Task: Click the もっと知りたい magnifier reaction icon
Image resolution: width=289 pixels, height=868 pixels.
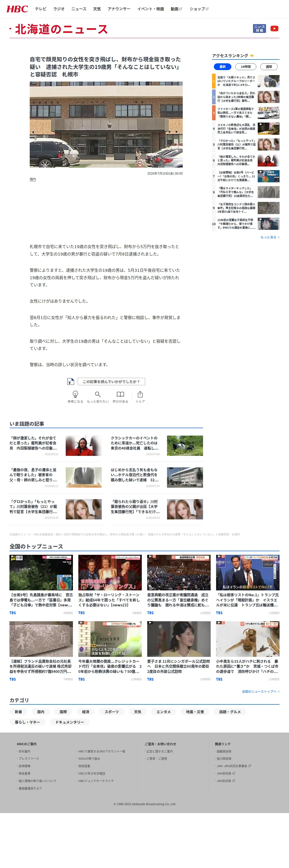Action: point(97,394)
